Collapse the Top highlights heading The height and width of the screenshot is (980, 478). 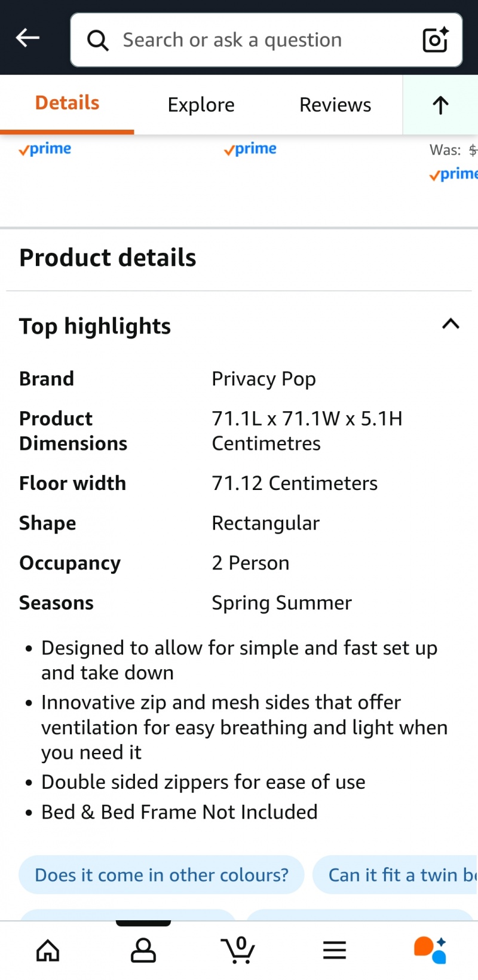click(95, 326)
